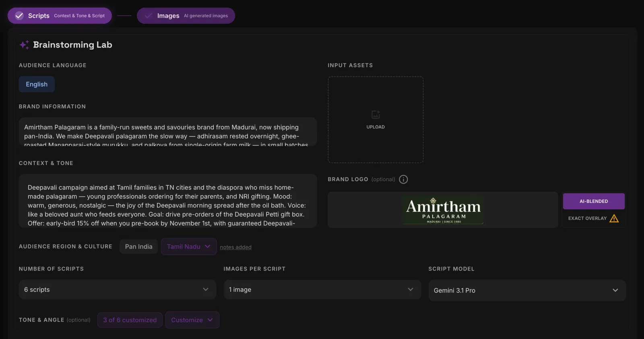Select the English audience language chip
Image resolution: width=644 pixels, height=339 pixels.
tap(37, 84)
